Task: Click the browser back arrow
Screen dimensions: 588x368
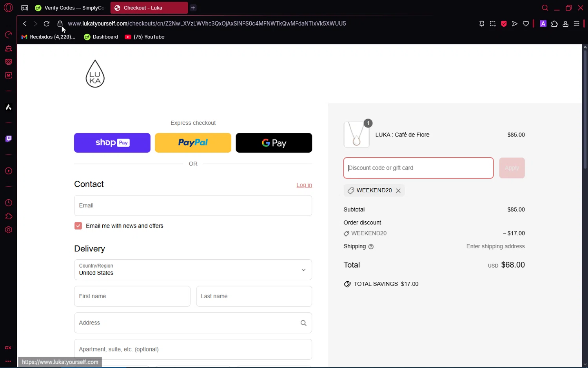Action: [25, 24]
